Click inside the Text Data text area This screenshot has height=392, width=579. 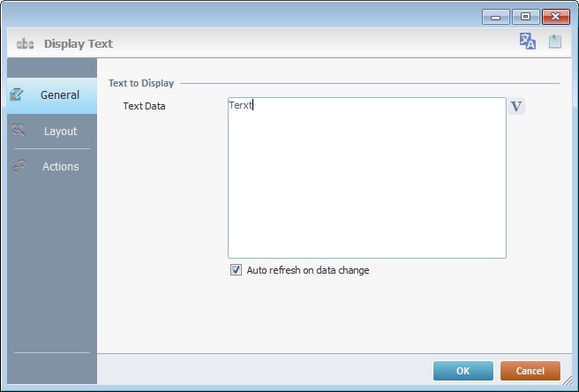click(366, 177)
